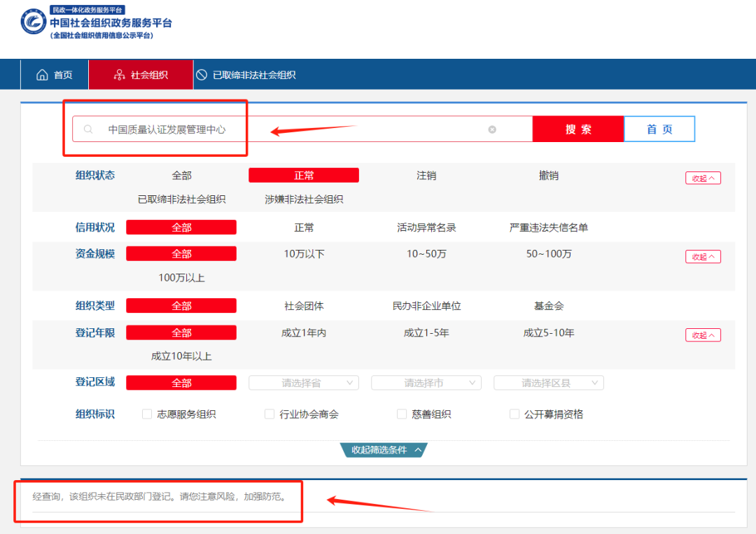
Task: Select 全部 under 登记年限
Action: [181, 333]
